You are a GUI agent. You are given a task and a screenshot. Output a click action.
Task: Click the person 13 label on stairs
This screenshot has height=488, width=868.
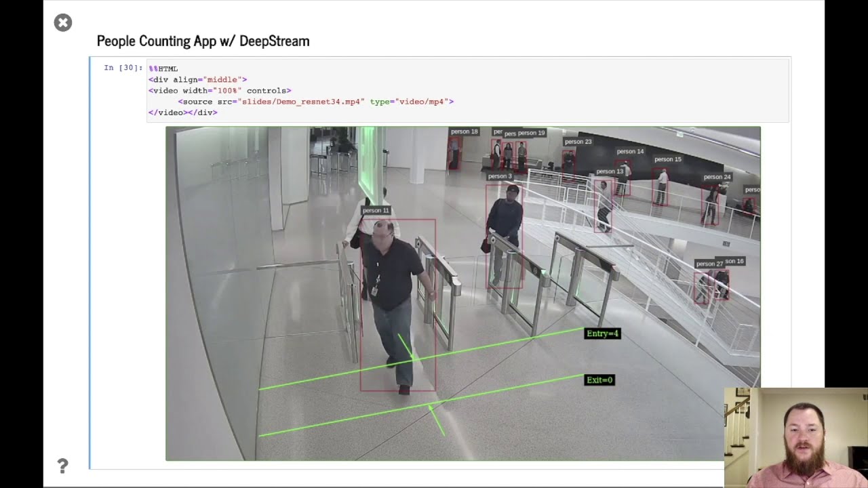[609, 171]
